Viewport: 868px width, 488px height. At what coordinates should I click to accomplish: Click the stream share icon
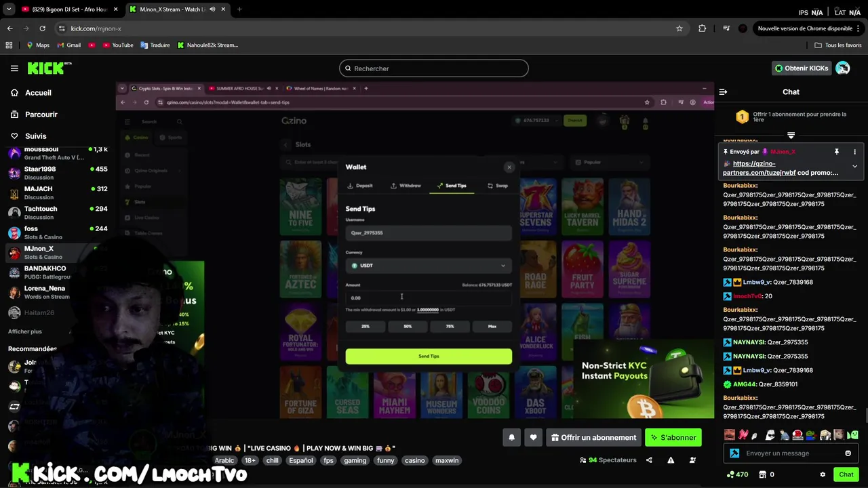(x=649, y=460)
